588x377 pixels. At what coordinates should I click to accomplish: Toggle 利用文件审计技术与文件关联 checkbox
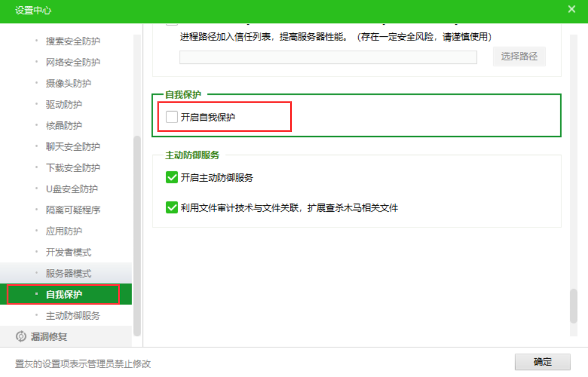pyautogui.click(x=172, y=208)
